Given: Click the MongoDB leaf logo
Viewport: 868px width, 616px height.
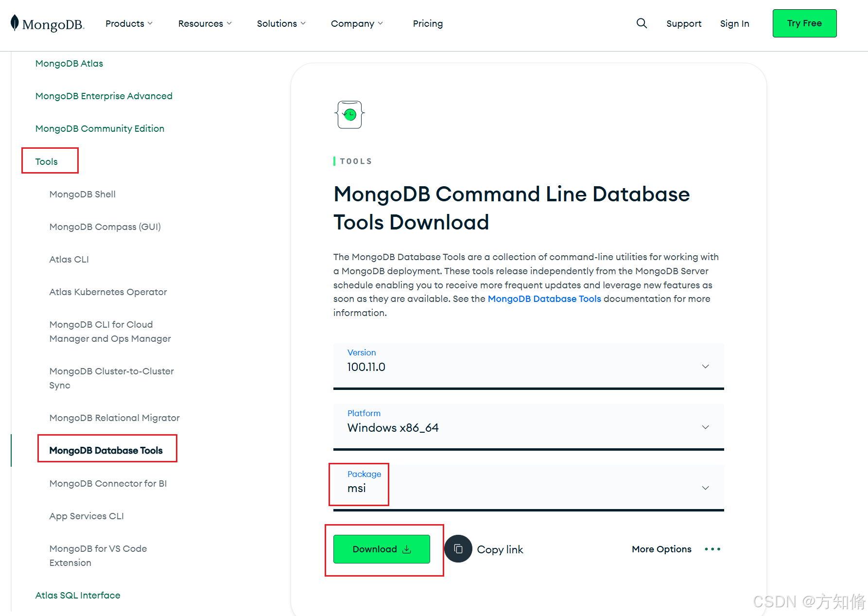Looking at the screenshot, I should 15,23.
